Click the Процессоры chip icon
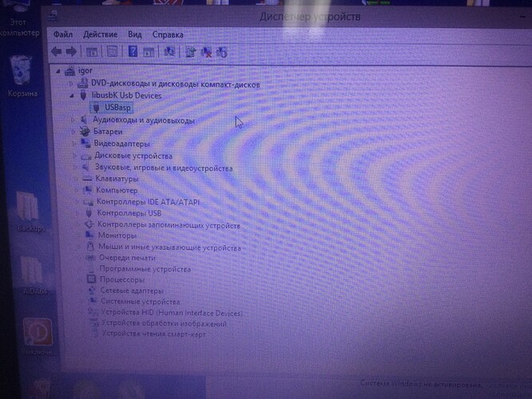The width and height of the screenshot is (532, 399). (91, 279)
